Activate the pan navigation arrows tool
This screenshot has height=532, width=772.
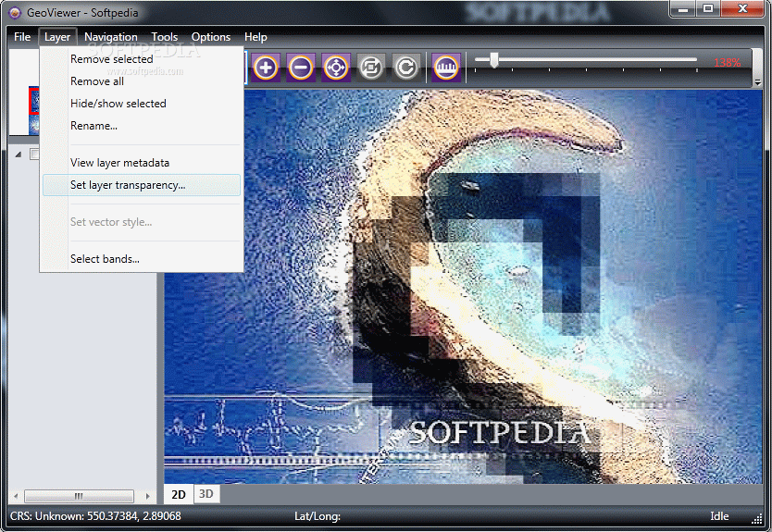(336, 67)
